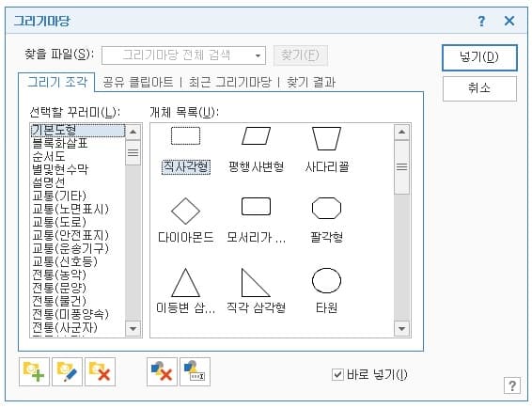Select 전통(농악) in bundle list

[78, 275]
